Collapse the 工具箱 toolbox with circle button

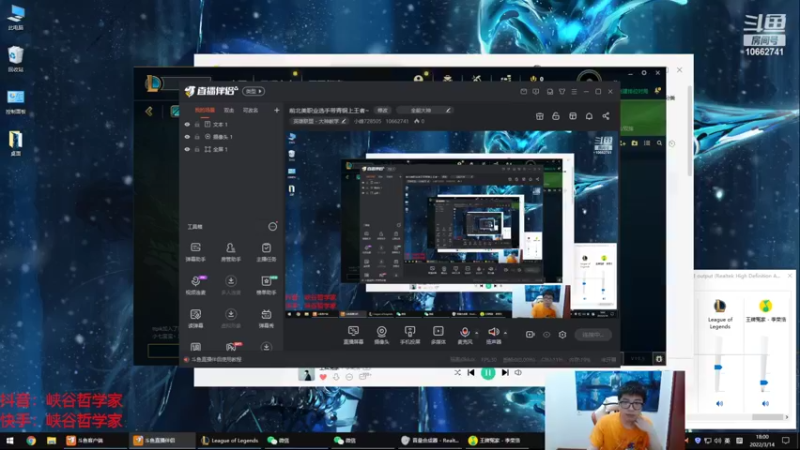coord(272,227)
